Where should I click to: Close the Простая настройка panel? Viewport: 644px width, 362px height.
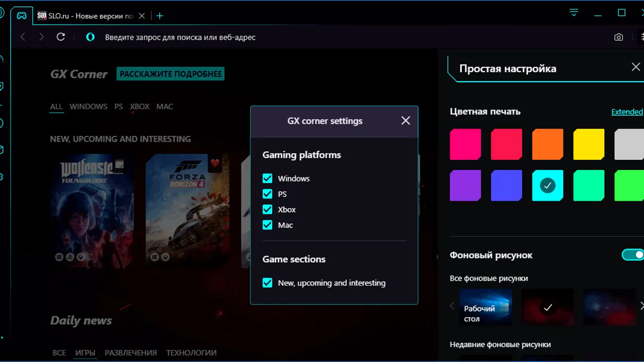pyautogui.click(x=635, y=67)
